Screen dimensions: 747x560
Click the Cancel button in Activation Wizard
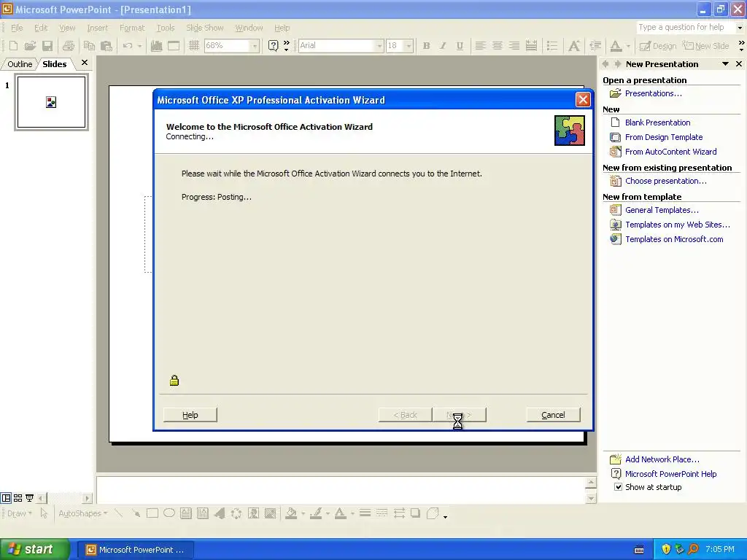tap(553, 415)
